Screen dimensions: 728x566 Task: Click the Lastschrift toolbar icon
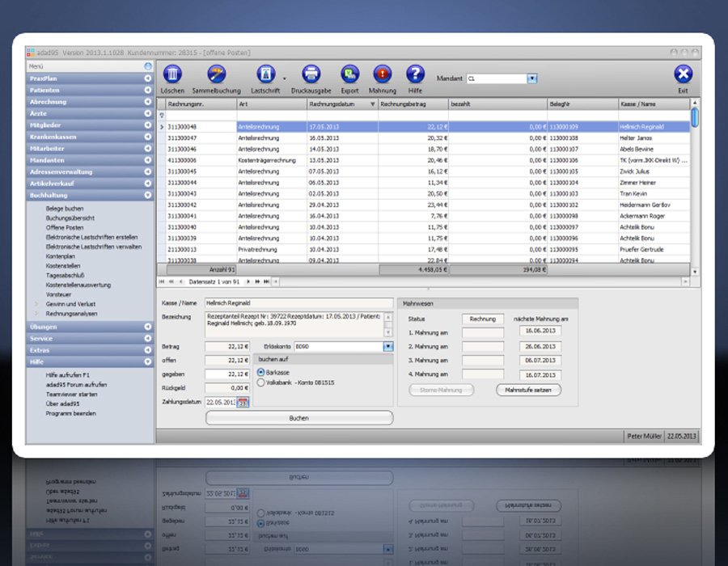click(265, 75)
